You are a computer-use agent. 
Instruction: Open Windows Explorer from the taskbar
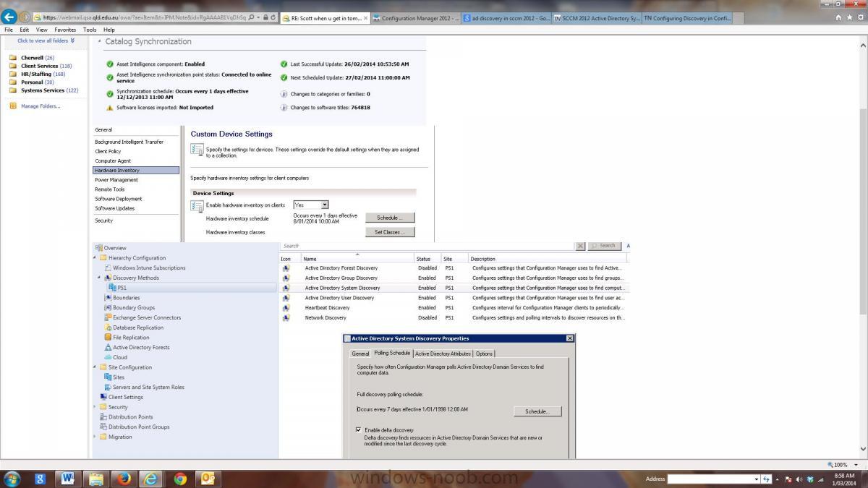[x=96, y=478]
